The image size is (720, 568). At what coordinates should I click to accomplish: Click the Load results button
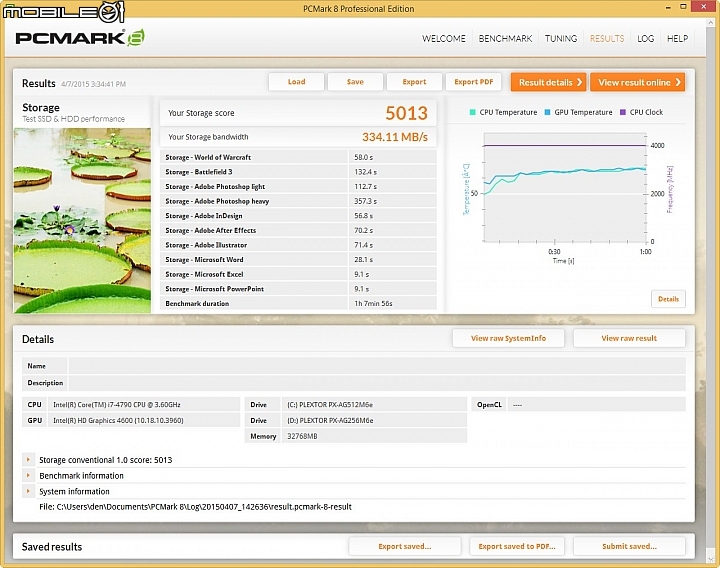click(x=296, y=82)
